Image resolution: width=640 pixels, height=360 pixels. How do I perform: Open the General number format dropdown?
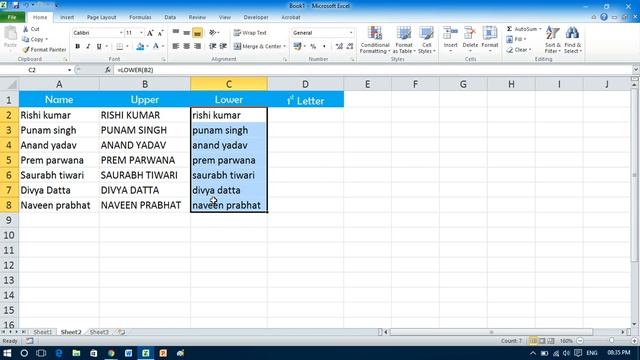351,33
